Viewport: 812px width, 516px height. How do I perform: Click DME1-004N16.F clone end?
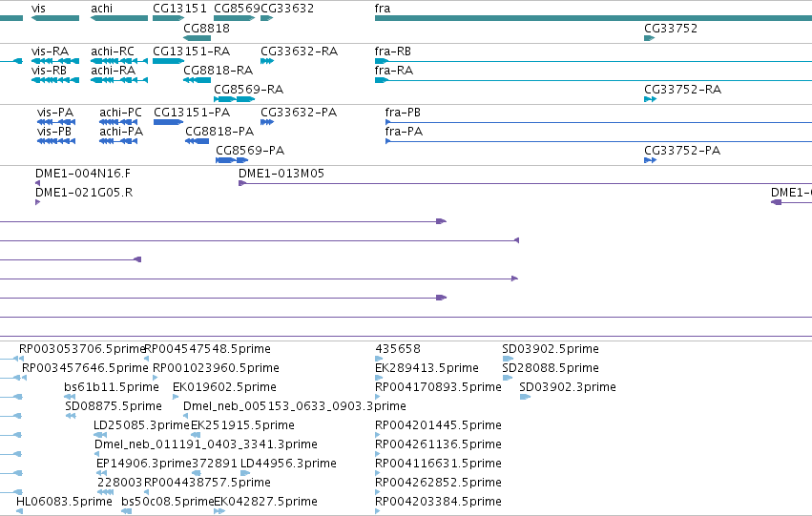coord(38,183)
